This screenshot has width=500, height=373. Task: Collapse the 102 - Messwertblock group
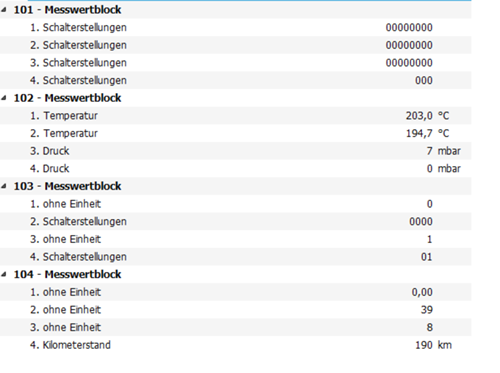pyautogui.click(x=4, y=98)
